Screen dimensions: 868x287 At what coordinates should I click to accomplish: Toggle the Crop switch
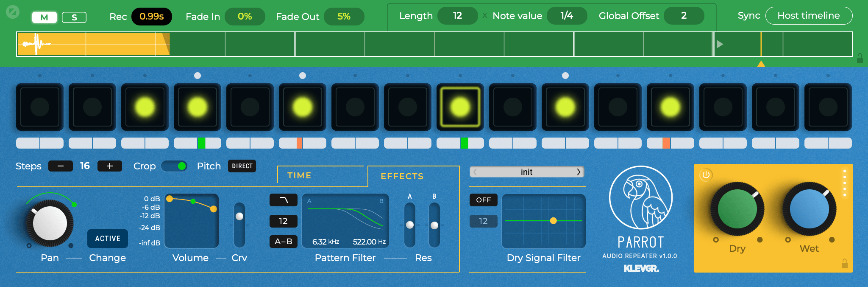[x=174, y=166]
